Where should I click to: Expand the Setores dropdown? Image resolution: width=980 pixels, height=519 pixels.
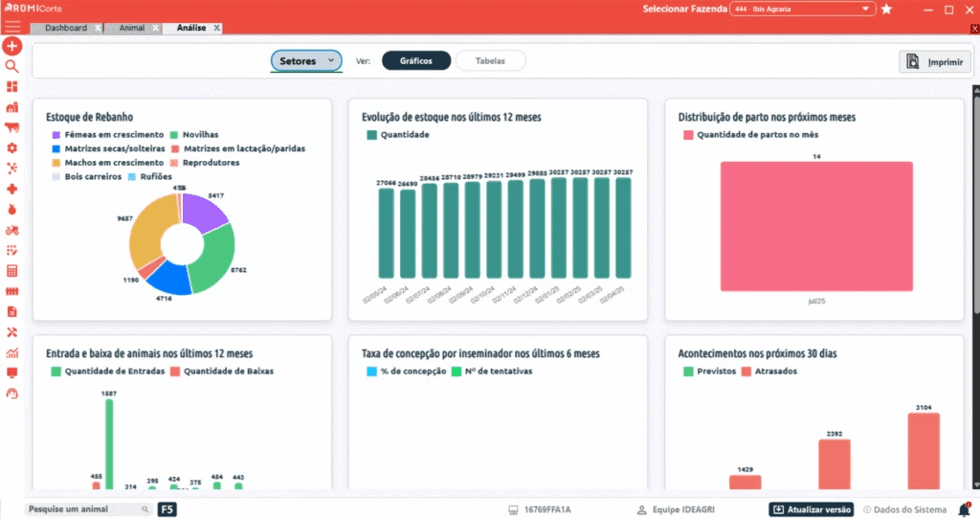coord(306,60)
